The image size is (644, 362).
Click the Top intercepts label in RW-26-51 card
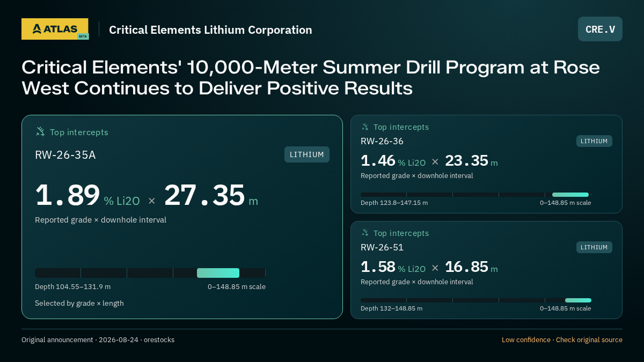(401, 233)
